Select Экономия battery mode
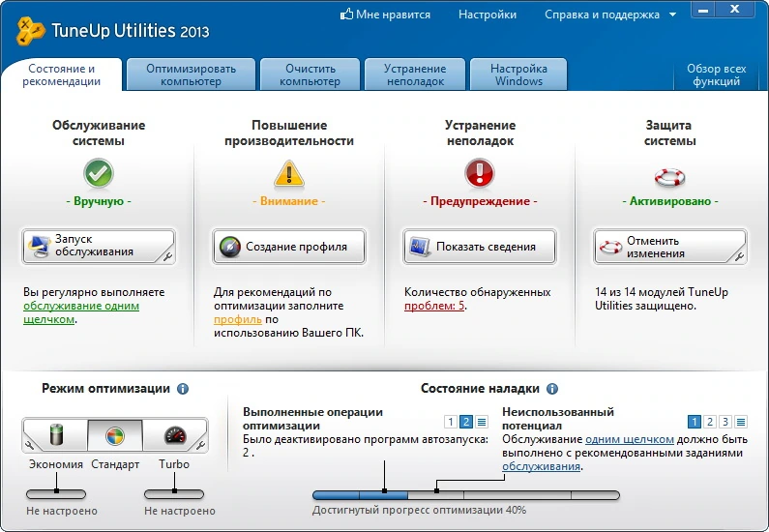769x532 pixels. pyautogui.click(x=57, y=435)
